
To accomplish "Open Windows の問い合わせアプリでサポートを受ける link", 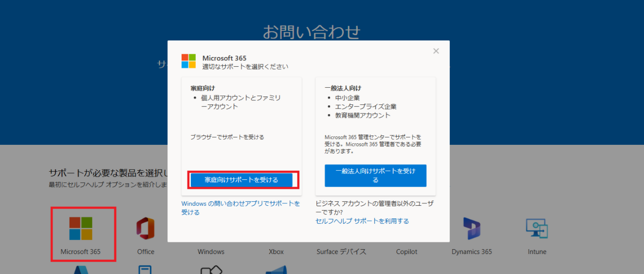I will pyautogui.click(x=241, y=208).
